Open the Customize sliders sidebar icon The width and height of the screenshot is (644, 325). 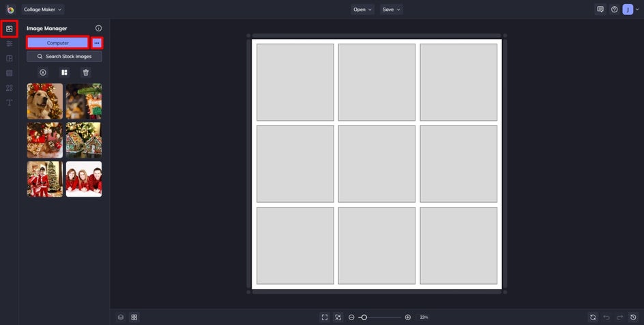click(10, 44)
